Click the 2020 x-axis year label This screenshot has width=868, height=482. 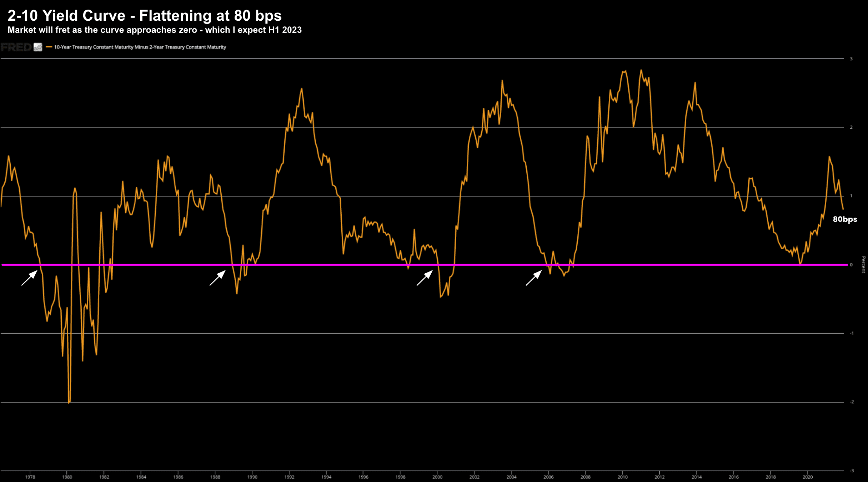pyautogui.click(x=808, y=477)
